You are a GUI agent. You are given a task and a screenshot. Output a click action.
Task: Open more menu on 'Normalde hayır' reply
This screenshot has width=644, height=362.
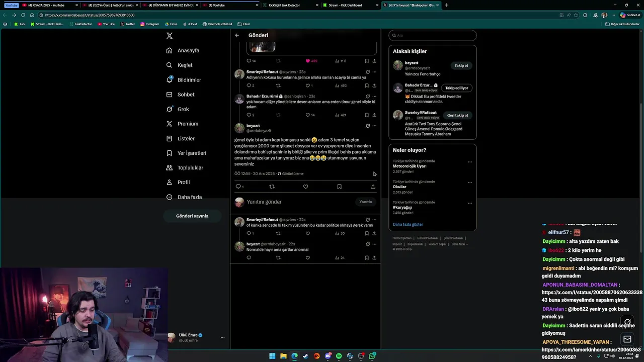click(374, 244)
